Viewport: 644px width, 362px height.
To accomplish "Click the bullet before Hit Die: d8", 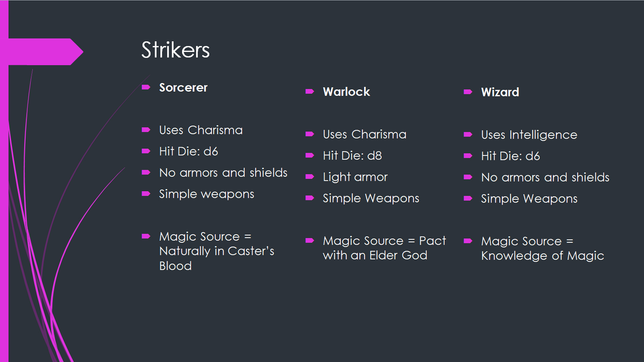I will [310, 156].
